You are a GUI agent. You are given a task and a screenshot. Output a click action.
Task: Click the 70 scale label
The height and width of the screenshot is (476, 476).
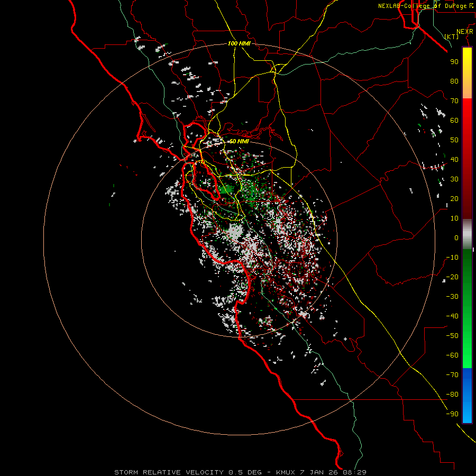coord(454,101)
